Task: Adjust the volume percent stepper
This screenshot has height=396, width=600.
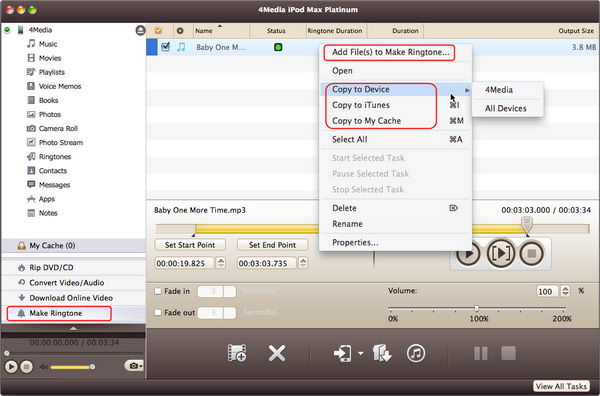Action: (x=565, y=291)
